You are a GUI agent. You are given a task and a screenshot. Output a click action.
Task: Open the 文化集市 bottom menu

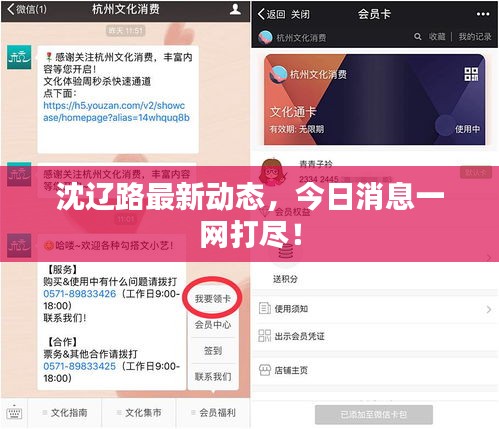[x=139, y=413]
